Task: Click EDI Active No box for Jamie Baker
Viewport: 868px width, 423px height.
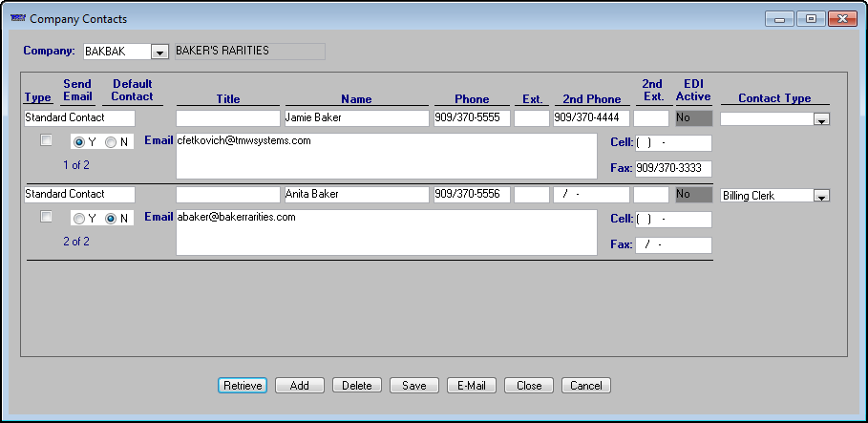Action: 693,118
